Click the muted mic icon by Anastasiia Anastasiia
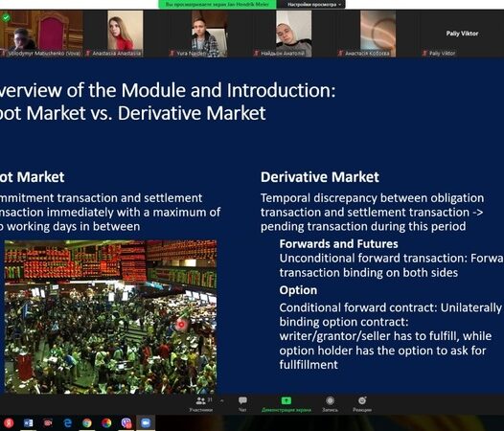This screenshot has height=431, width=504. pyautogui.click(x=88, y=54)
